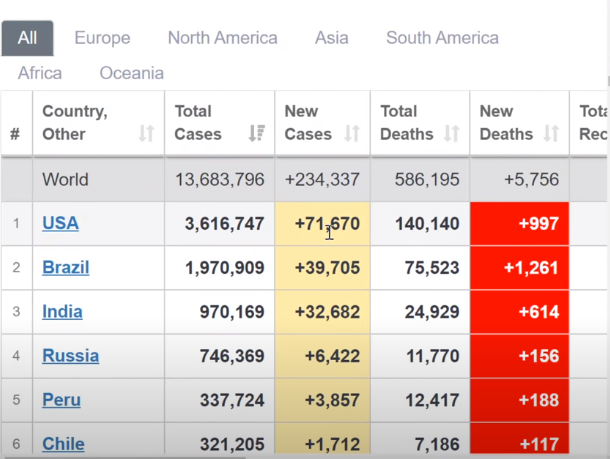The height and width of the screenshot is (459, 610).
Task: Open Brazil country link
Action: tap(66, 268)
